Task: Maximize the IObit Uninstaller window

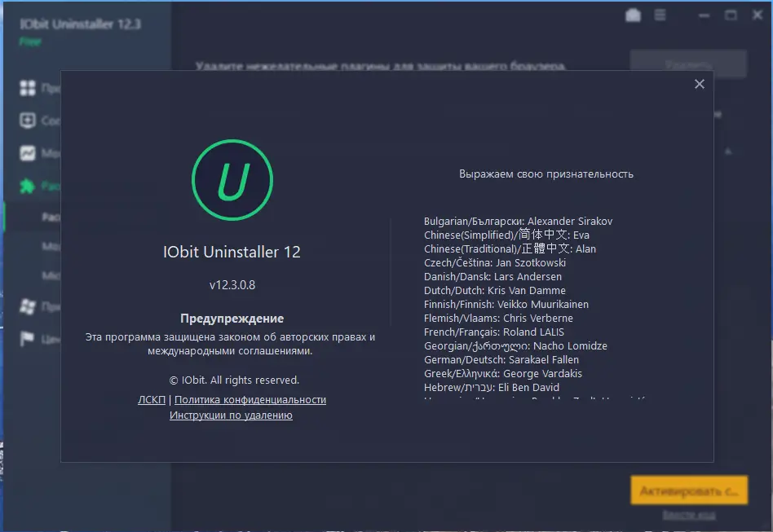Action: tap(731, 15)
